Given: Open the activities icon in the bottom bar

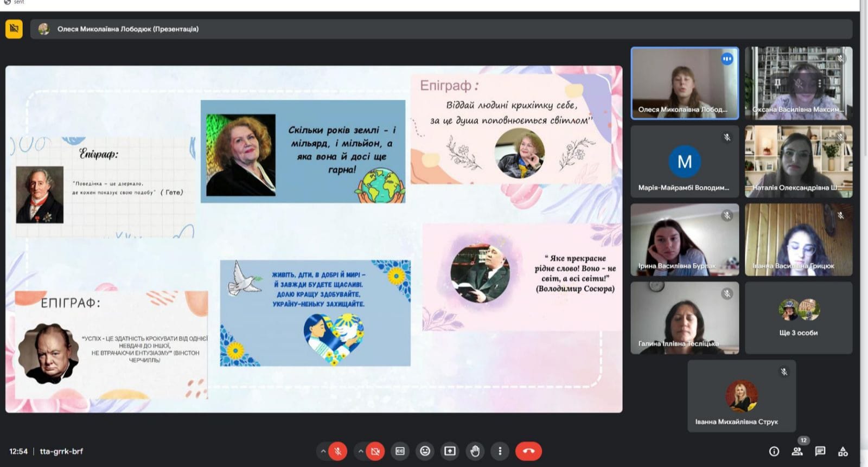Looking at the screenshot, I should coord(843,451).
